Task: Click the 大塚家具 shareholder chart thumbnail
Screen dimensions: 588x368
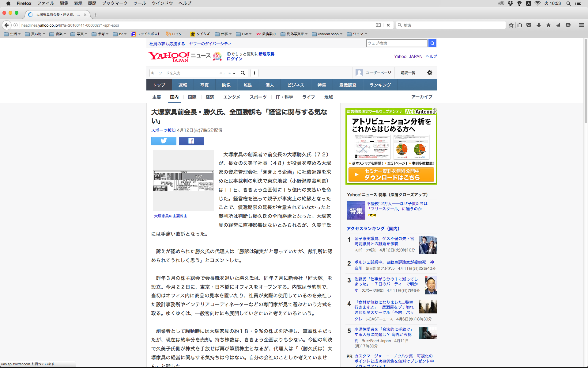Action: (183, 181)
